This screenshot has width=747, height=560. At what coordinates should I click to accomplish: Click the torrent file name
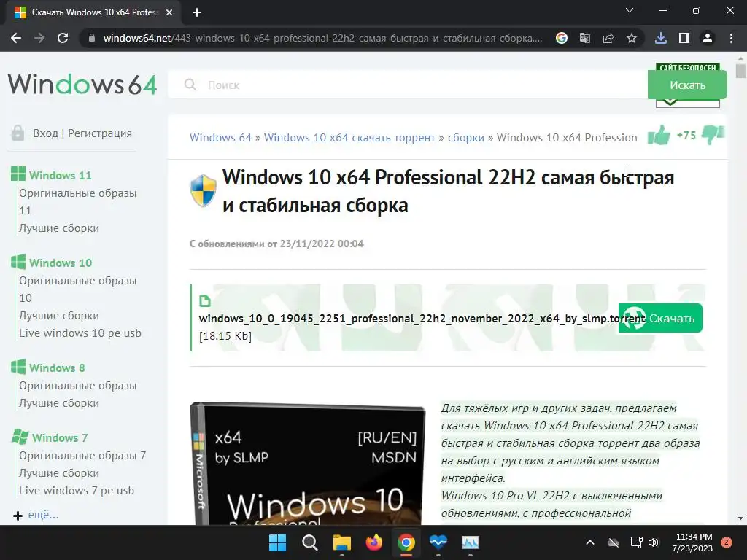(x=422, y=318)
